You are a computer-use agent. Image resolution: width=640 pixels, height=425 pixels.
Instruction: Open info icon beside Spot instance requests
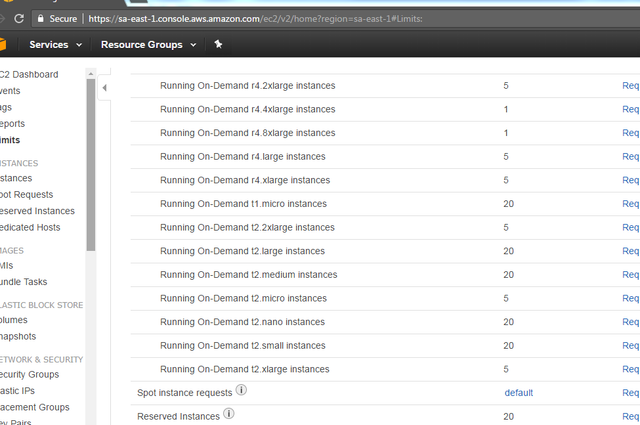point(241,390)
